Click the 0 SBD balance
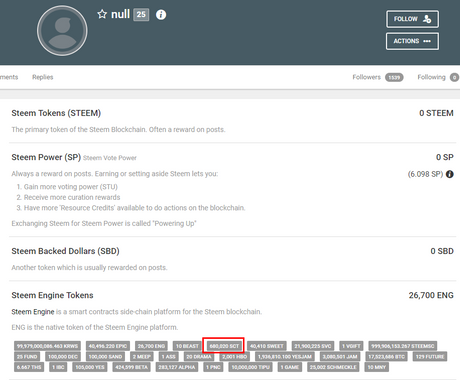Screen dimensions: 460x380 point(442,251)
